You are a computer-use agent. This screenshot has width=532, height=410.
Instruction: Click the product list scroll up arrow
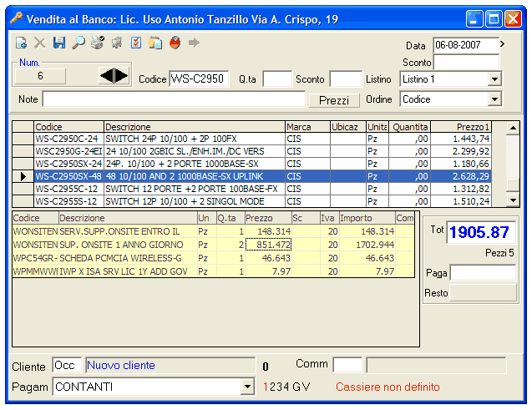(x=513, y=128)
